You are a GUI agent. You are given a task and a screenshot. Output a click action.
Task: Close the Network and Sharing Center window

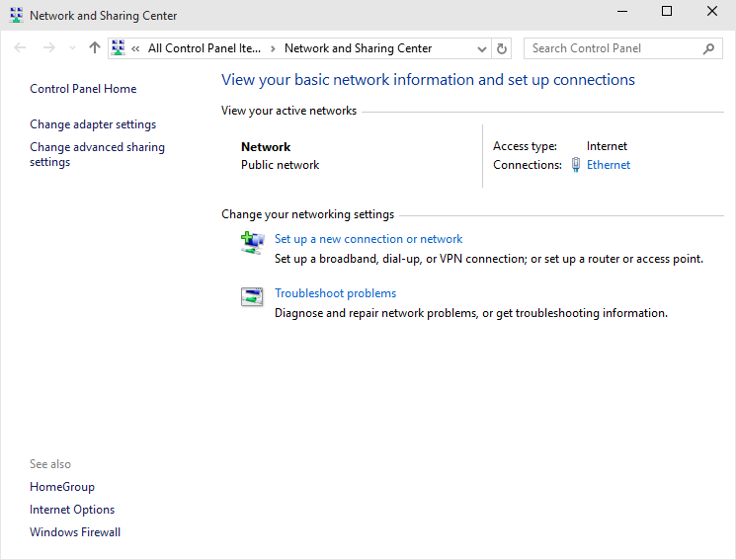(712, 11)
